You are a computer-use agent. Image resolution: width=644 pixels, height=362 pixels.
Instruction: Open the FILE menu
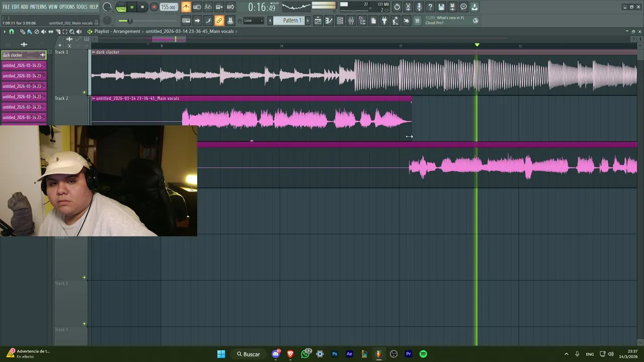(x=6, y=7)
